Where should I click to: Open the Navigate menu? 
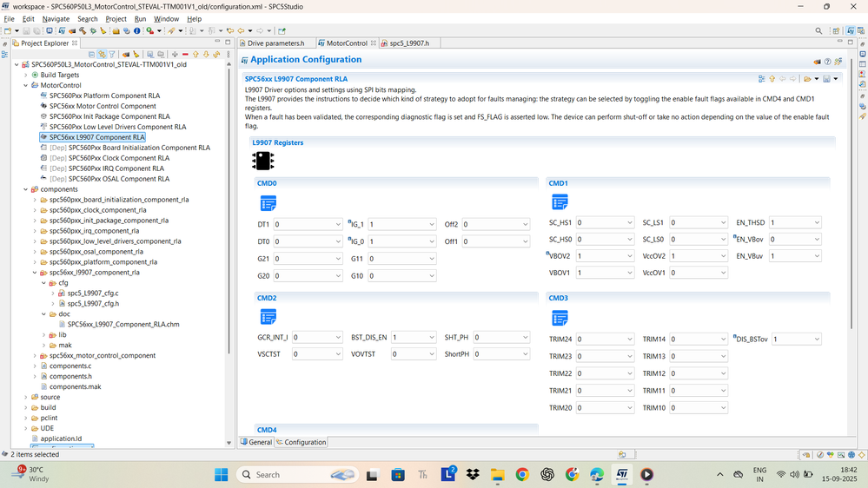(x=56, y=19)
